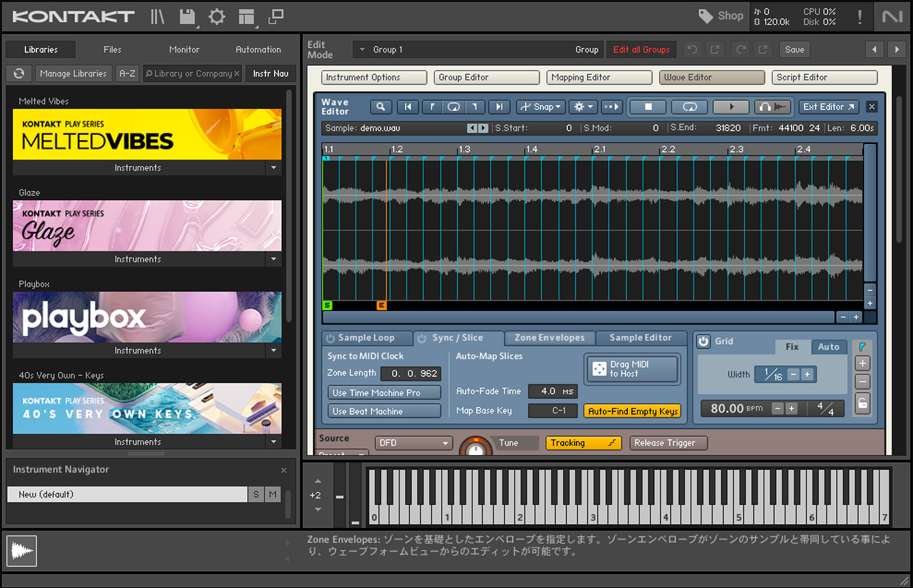Viewport: 913px width, 588px height.
Task: Click the Wave Editor stop button
Action: [648, 107]
